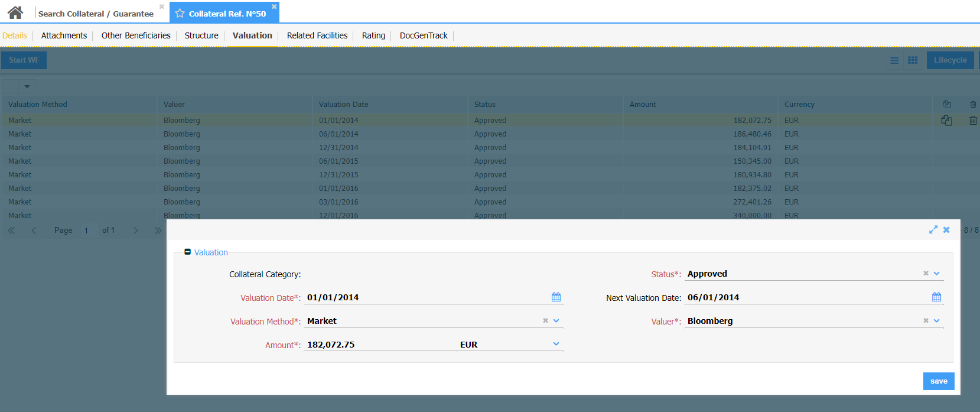Go to the Home icon
This screenshot has width=980, height=412.
click(x=15, y=12)
